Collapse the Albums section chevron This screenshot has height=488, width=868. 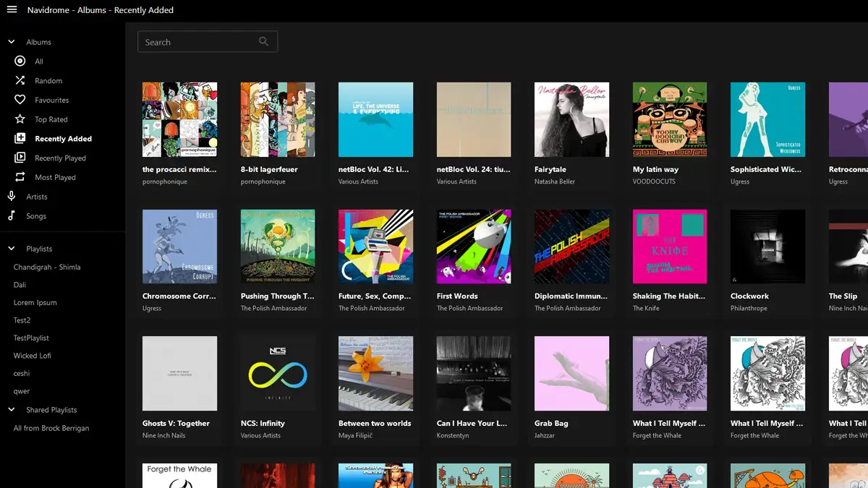[x=12, y=42]
